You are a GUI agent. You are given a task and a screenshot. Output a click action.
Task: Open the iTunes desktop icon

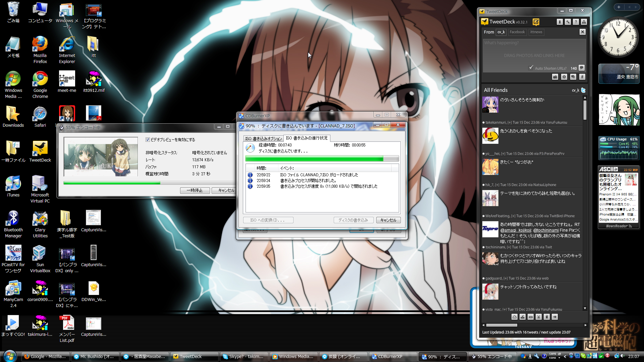coord(13,186)
